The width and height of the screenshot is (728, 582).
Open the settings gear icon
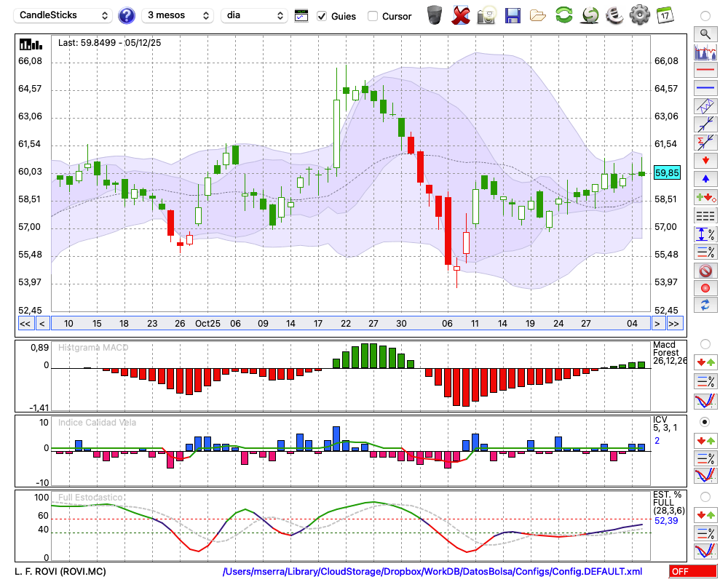(x=639, y=15)
